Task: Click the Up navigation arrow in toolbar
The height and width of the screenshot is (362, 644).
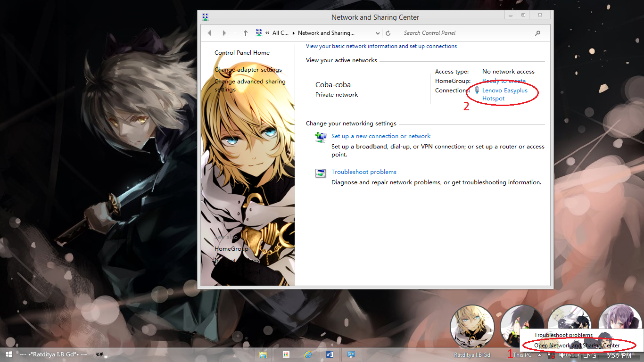Action: click(245, 33)
